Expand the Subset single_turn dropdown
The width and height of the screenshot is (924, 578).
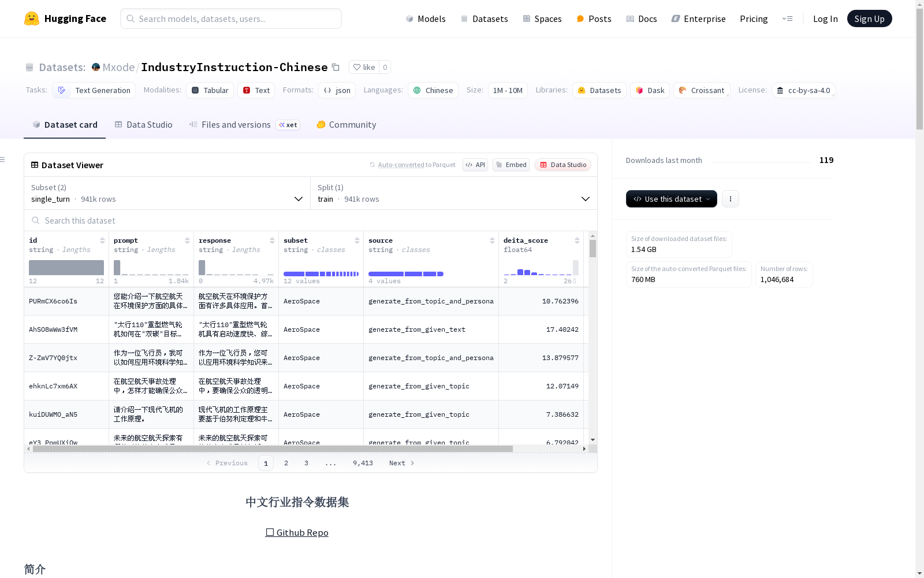167,193
